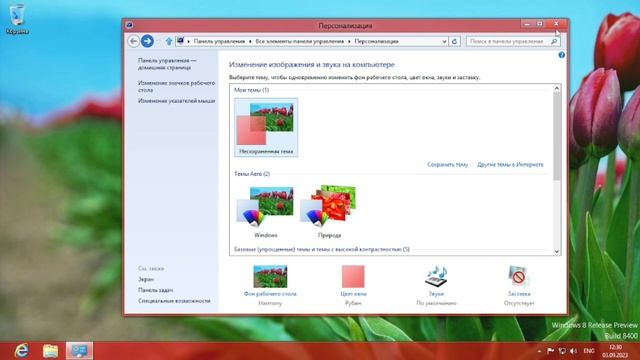Click the Фон рабочего стола label
640x360 pixels.
tap(270, 293)
